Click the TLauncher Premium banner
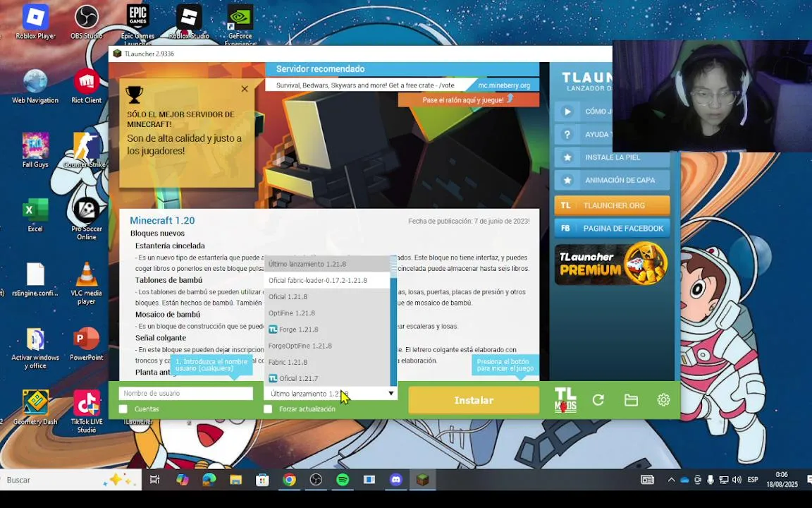The height and width of the screenshot is (508, 812). tap(612, 264)
